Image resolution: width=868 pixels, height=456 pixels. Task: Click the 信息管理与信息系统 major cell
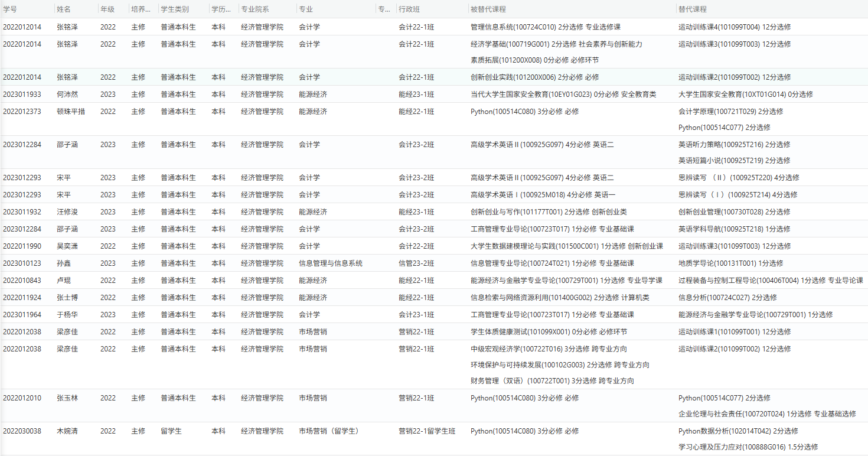pos(330,263)
